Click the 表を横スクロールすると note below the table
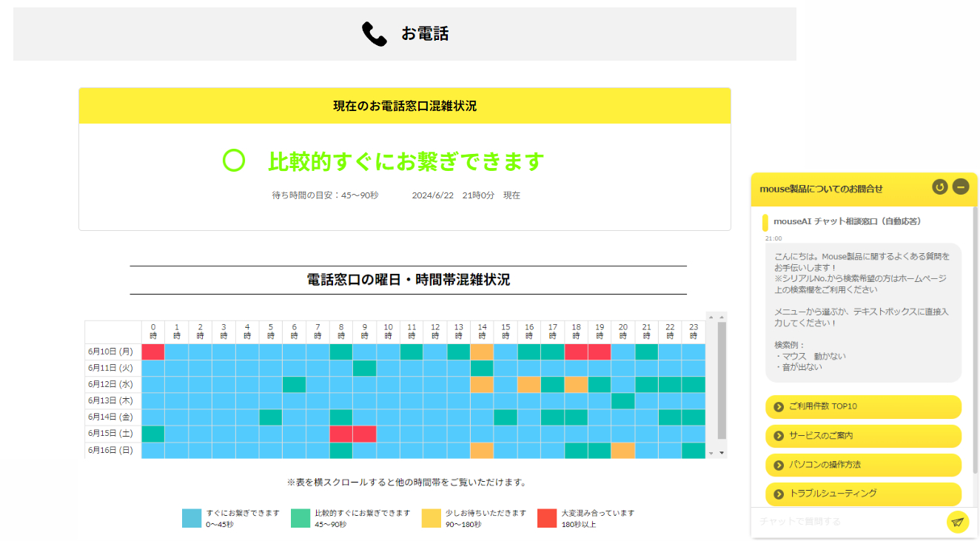The width and height of the screenshot is (980, 541). [406, 483]
